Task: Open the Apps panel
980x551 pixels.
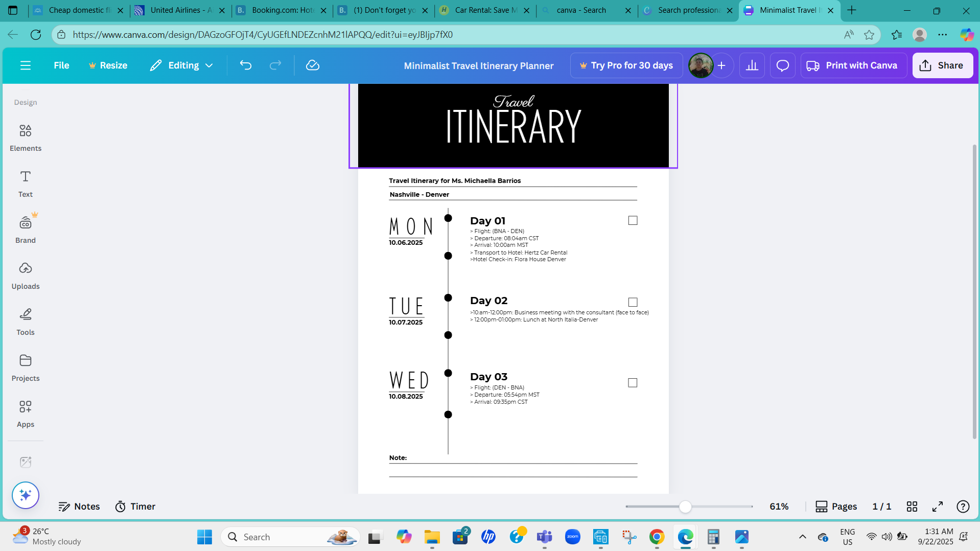Action: tap(26, 414)
